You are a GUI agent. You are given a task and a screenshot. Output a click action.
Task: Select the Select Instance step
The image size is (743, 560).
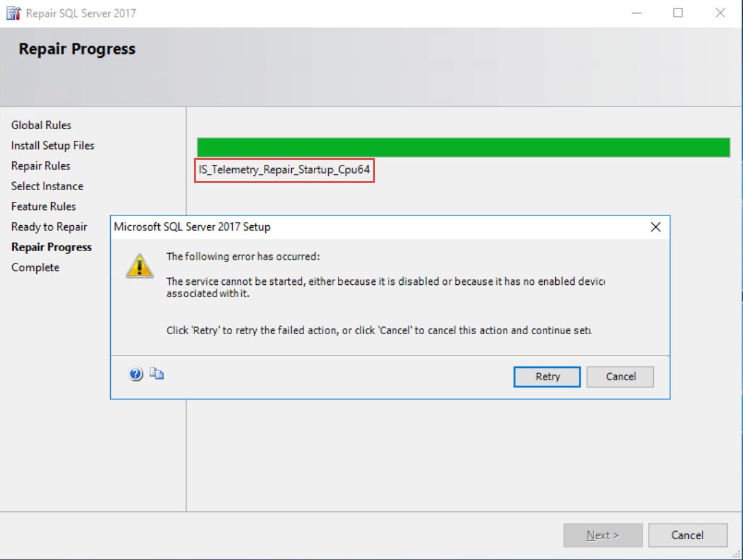coord(47,186)
